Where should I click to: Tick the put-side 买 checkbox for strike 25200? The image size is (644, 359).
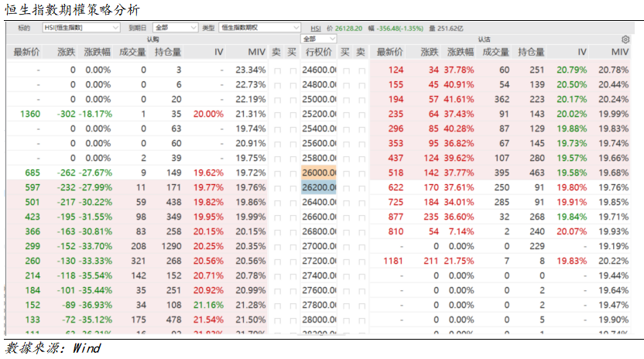coord(345,114)
